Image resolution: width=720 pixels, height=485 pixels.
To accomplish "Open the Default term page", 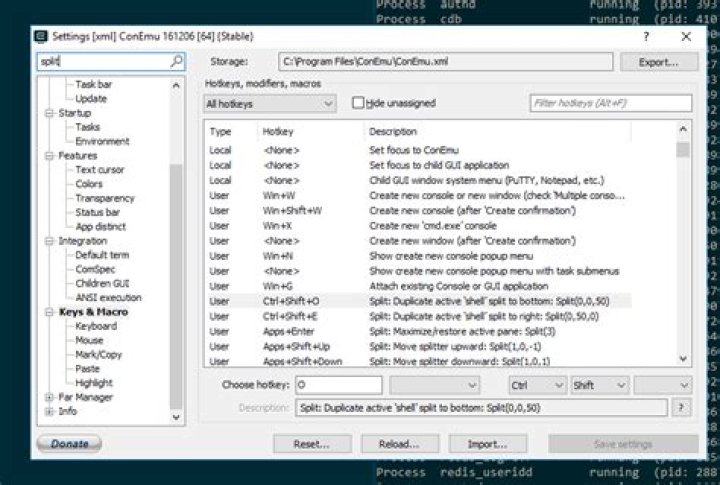I will tap(102, 255).
